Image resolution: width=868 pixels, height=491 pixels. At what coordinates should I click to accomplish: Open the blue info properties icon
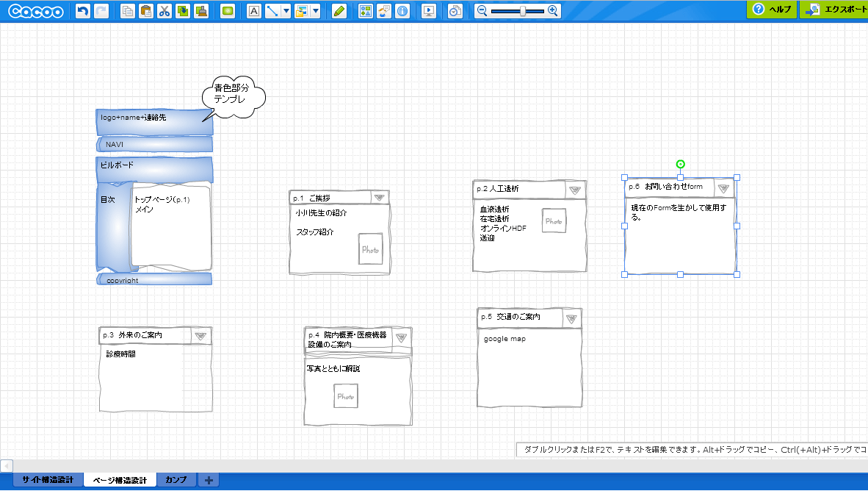(402, 11)
